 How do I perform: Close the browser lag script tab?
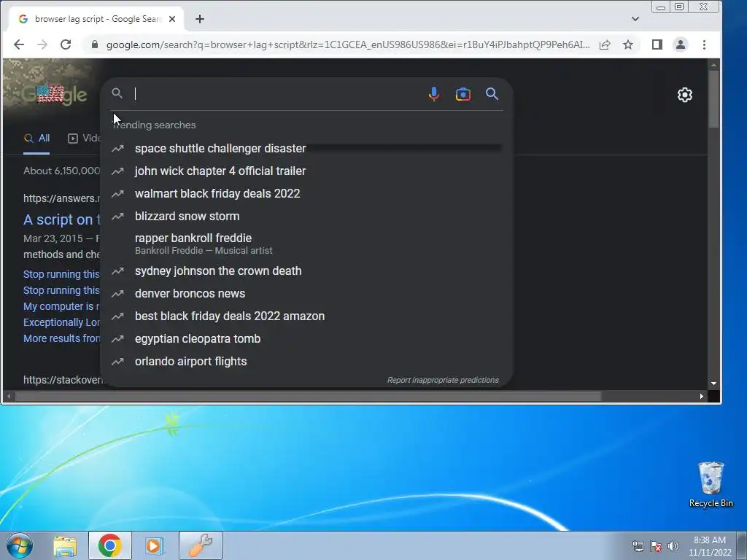tap(172, 19)
